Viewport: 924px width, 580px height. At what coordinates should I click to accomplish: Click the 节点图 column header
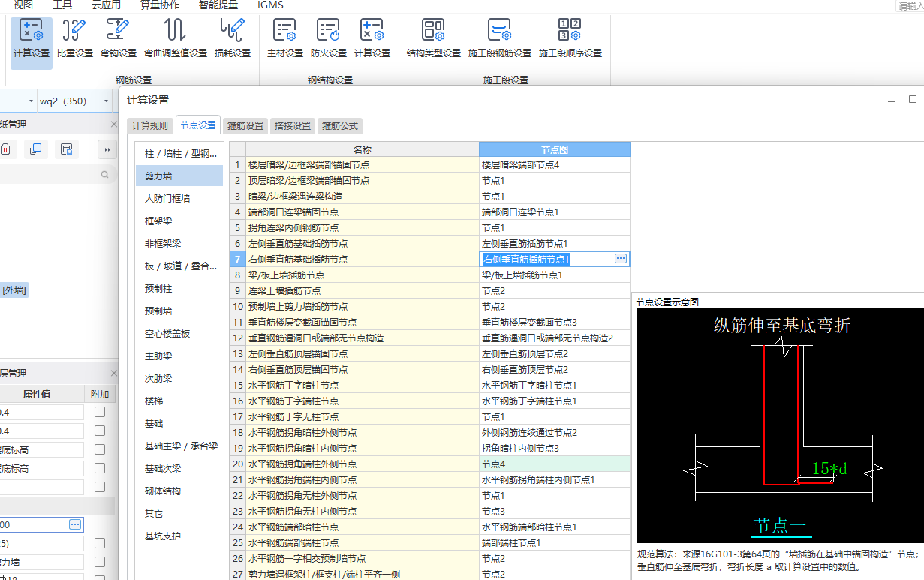coord(555,149)
